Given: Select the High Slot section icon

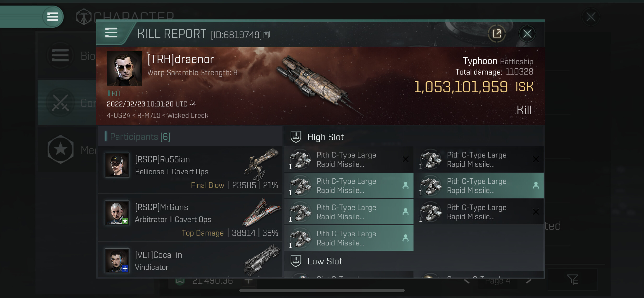Looking at the screenshot, I should [x=296, y=137].
